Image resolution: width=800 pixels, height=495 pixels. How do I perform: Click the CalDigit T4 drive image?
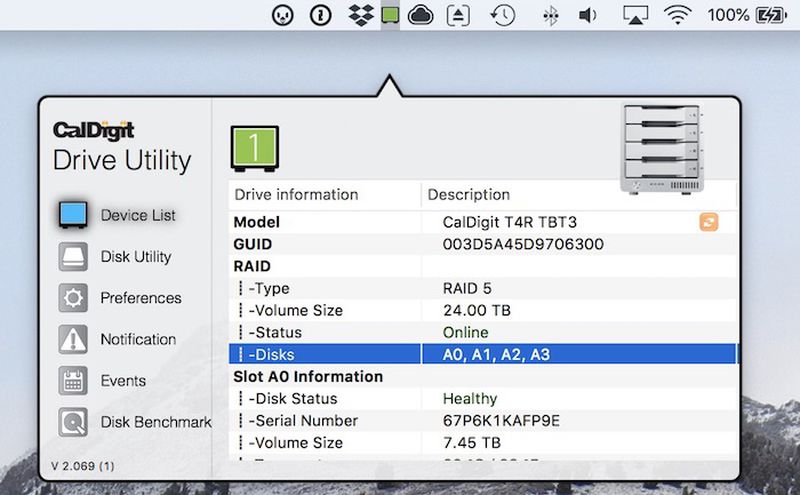click(x=662, y=149)
